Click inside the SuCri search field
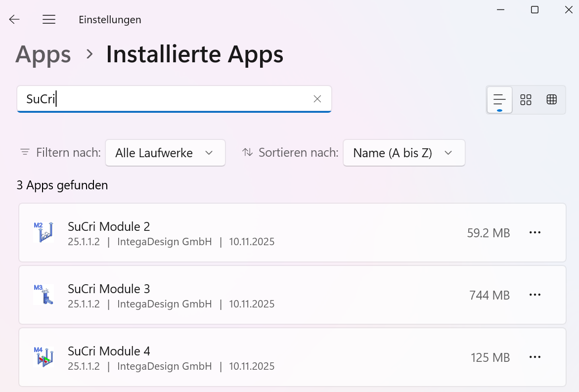This screenshot has width=579, height=392. pyautogui.click(x=174, y=99)
